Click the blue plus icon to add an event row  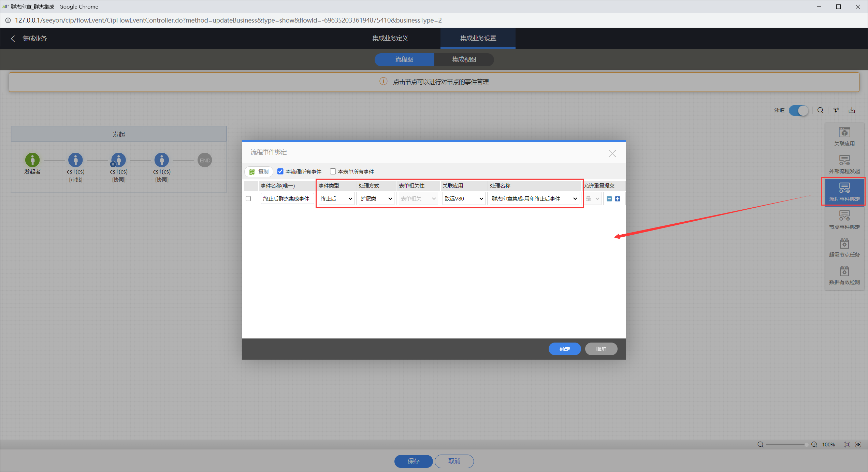point(618,199)
